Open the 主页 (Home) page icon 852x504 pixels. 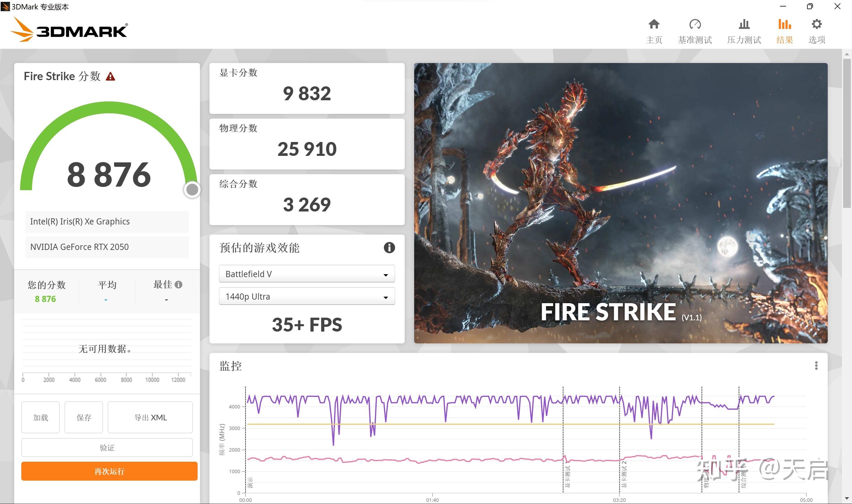[x=654, y=30]
